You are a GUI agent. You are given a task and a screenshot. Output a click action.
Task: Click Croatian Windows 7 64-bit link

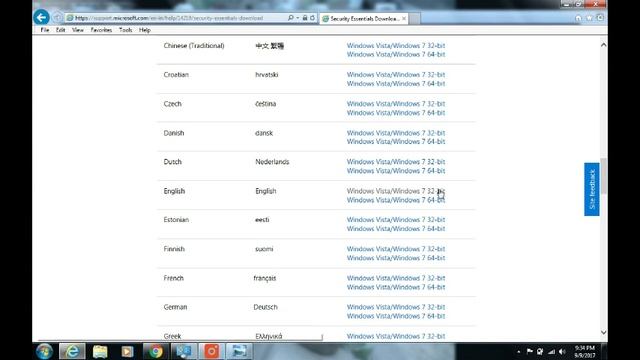pyautogui.click(x=396, y=84)
